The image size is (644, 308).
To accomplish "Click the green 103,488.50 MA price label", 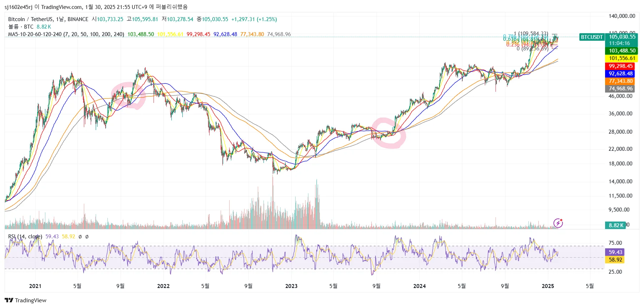I will [x=622, y=51].
